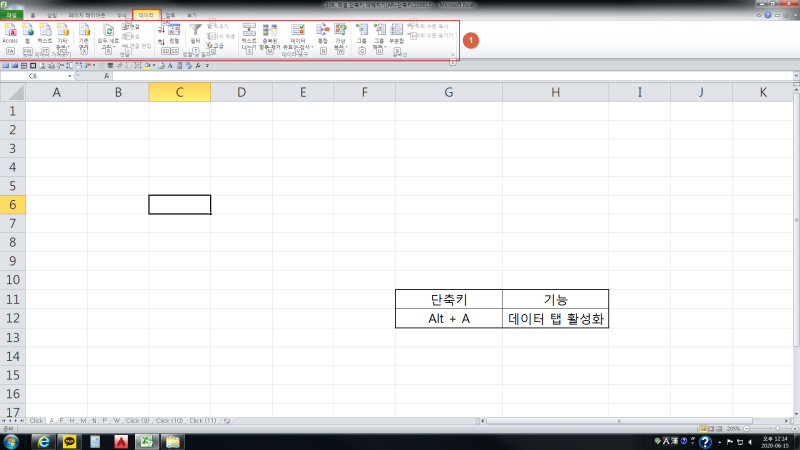This screenshot has height=450, width=800.
Task: Click font color A in quick toolbar
Action: 170,65
